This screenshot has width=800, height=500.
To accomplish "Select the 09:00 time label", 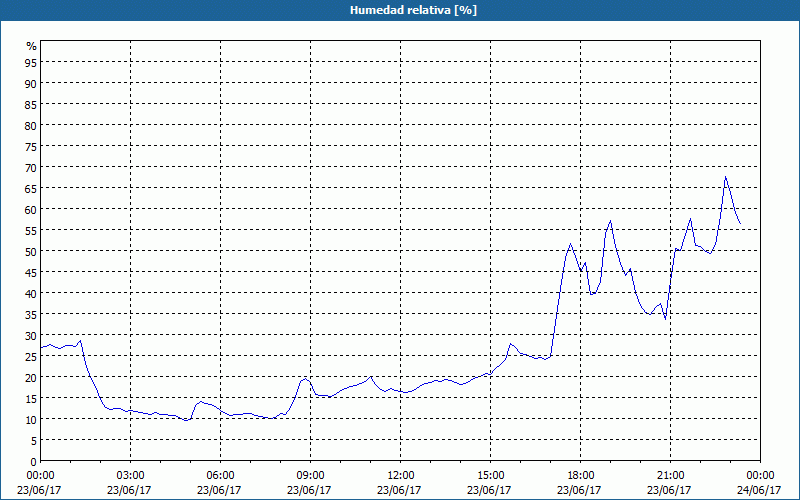I will tap(311, 476).
